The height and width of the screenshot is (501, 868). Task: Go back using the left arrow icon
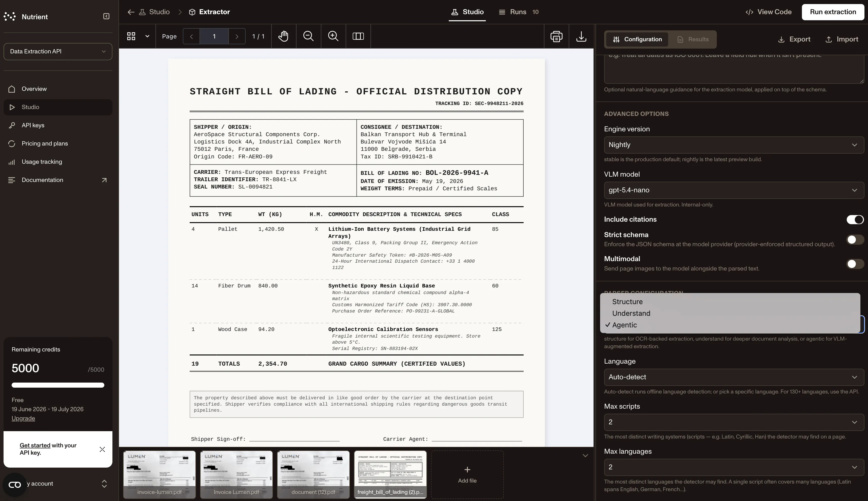point(131,12)
